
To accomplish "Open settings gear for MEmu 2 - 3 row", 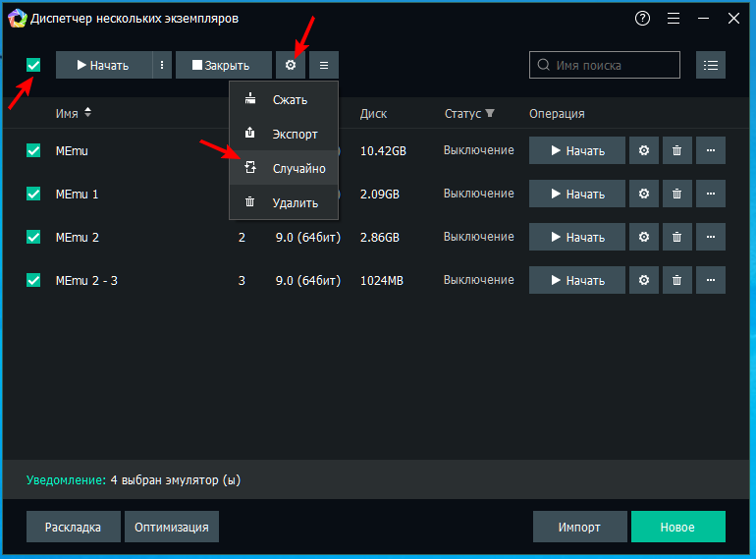I will (x=644, y=280).
